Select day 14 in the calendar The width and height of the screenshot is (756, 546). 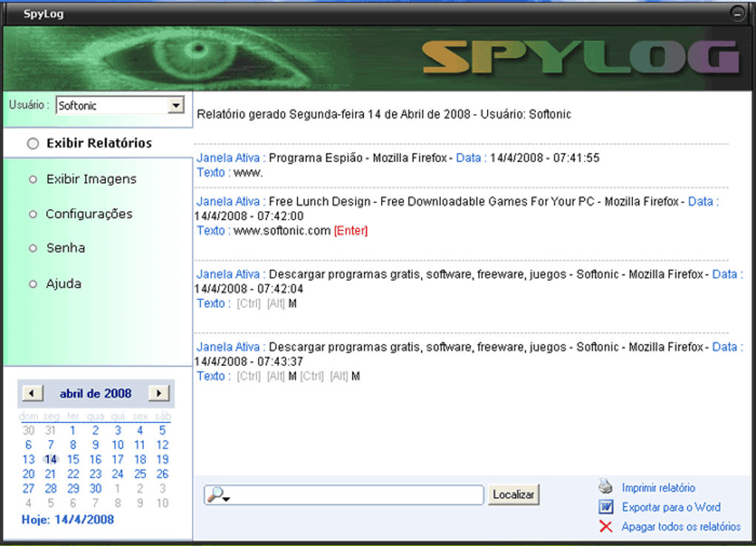click(x=50, y=459)
